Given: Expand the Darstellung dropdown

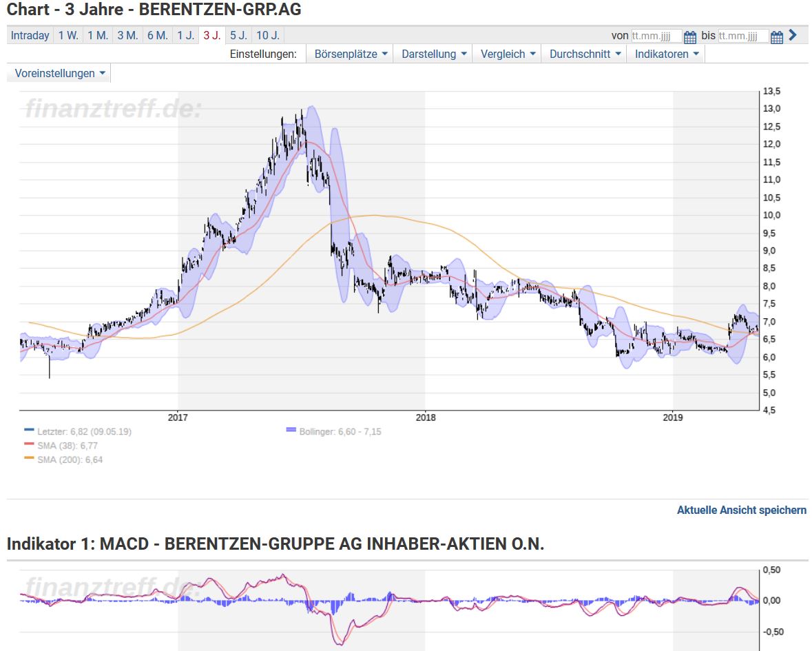Looking at the screenshot, I should coord(433,54).
